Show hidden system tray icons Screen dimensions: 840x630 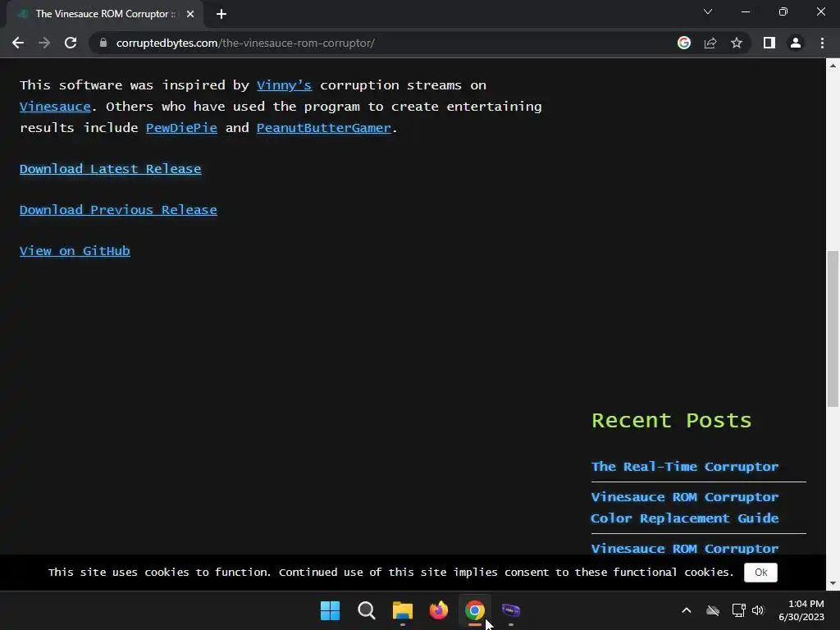point(687,610)
